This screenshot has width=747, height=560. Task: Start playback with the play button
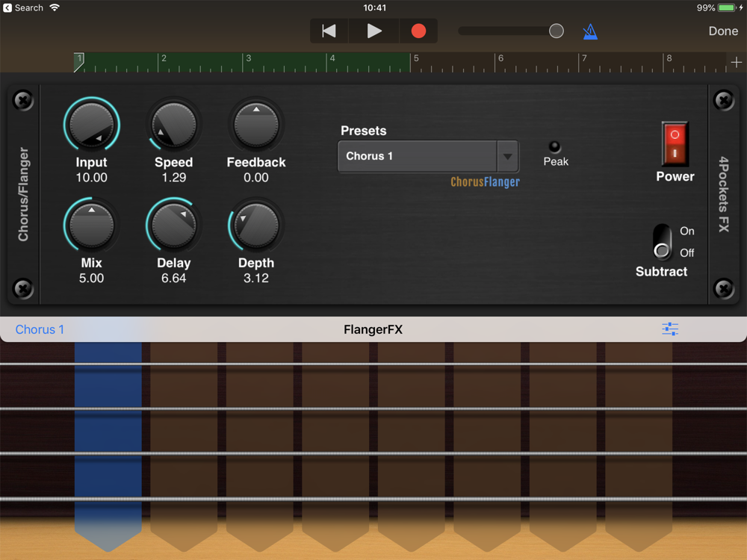tap(374, 31)
